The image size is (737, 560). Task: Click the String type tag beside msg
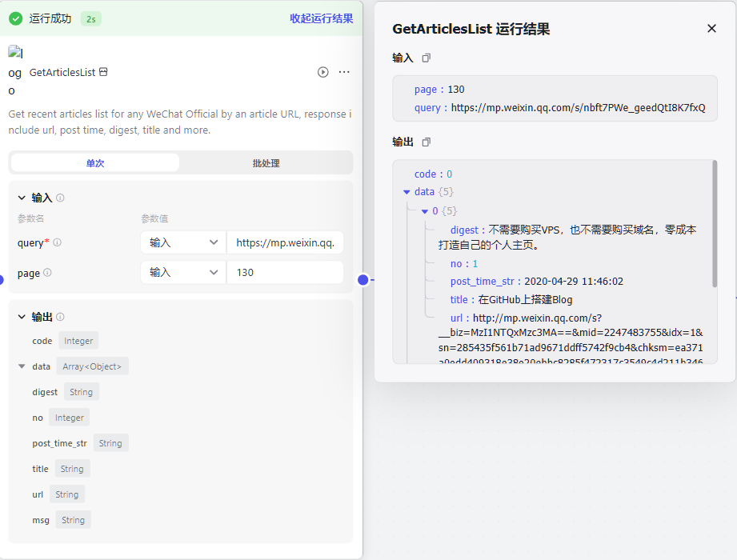tap(74, 520)
